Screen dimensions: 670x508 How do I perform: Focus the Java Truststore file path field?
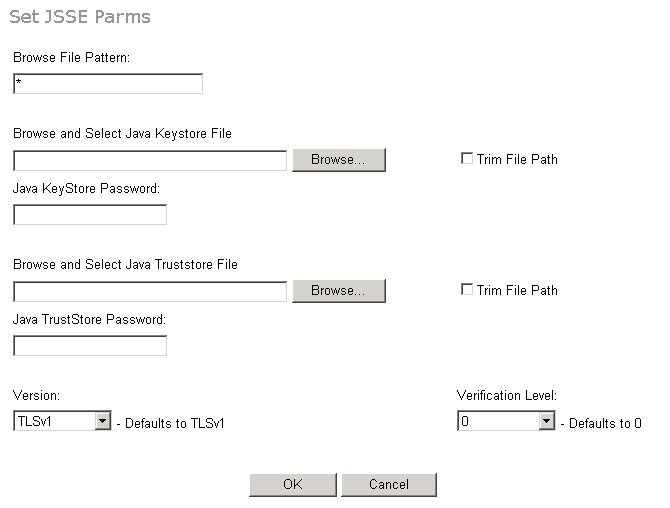point(150,291)
